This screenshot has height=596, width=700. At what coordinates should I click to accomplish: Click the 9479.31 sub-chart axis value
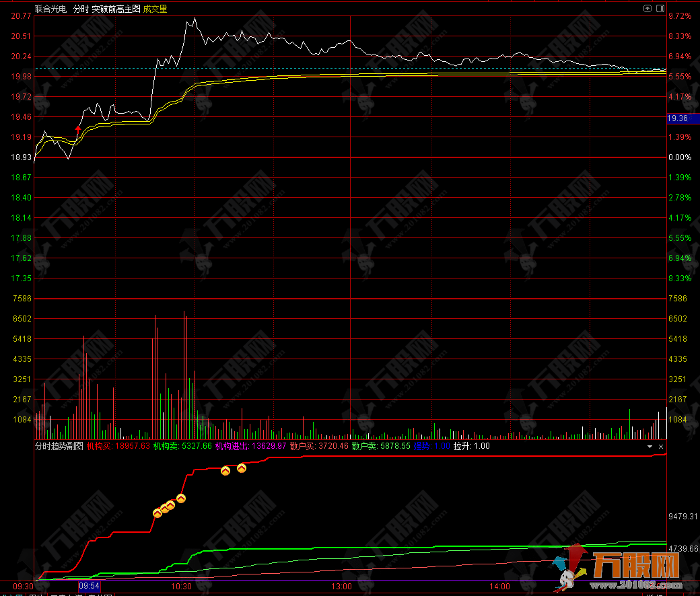(683, 517)
